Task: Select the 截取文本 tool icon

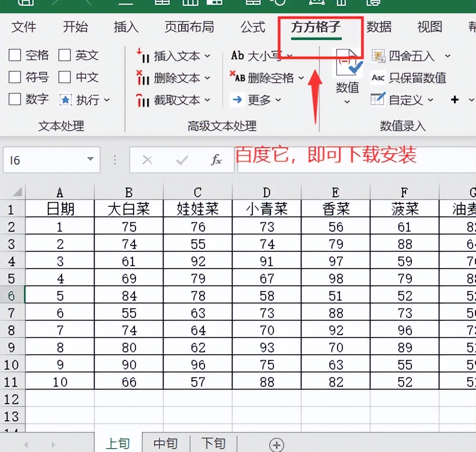Action: [x=143, y=100]
